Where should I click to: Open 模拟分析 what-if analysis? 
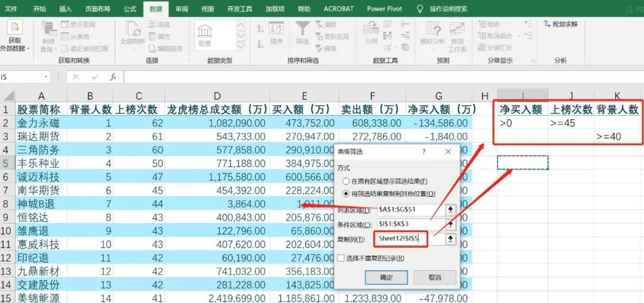[432, 33]
